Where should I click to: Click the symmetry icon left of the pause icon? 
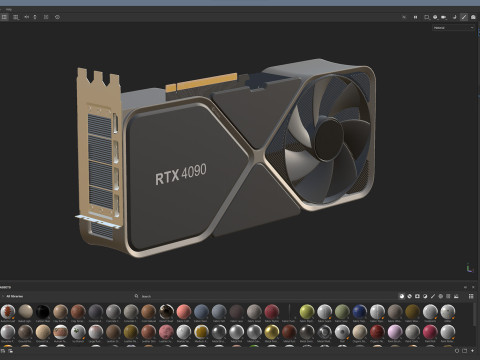(404, 17)
